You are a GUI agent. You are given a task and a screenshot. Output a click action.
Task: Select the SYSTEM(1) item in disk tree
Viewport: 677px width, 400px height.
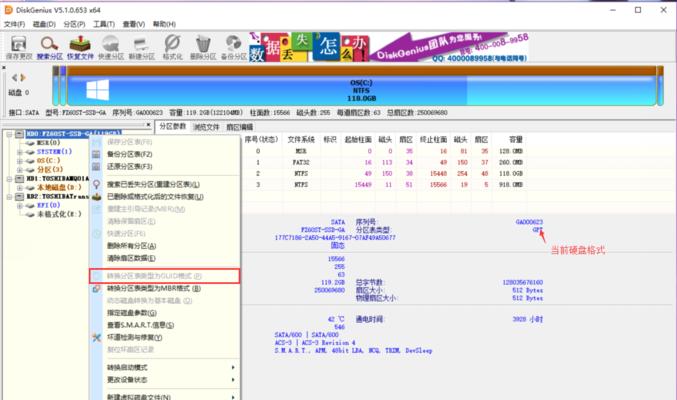54,152
